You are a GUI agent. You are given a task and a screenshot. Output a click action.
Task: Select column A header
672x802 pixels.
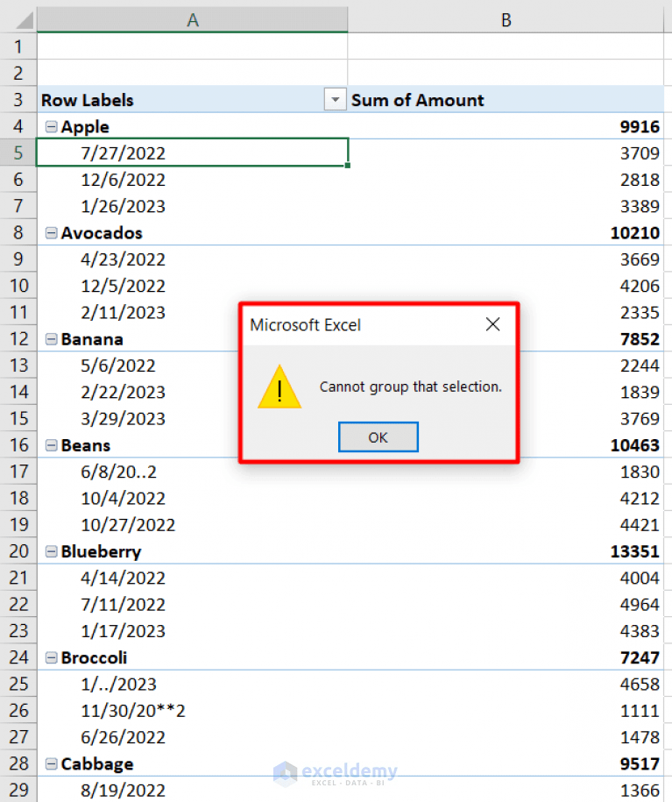click(x=192, y=20)
